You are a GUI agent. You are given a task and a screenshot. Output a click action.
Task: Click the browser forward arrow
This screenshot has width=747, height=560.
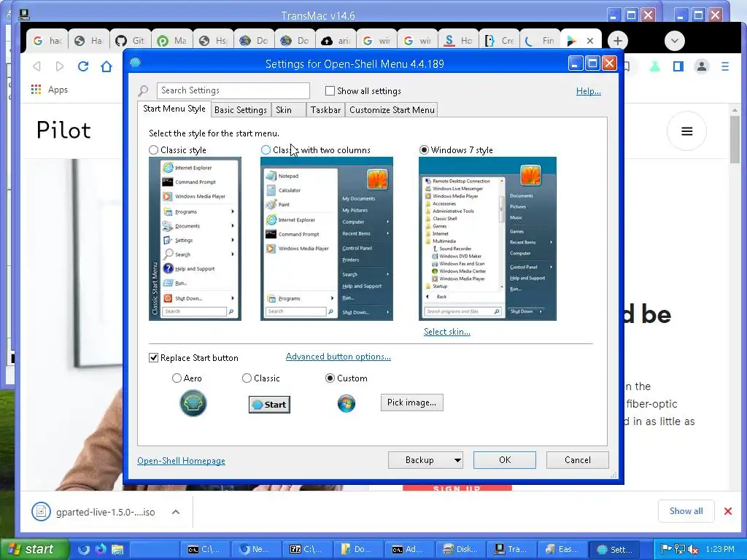[60, 66]
